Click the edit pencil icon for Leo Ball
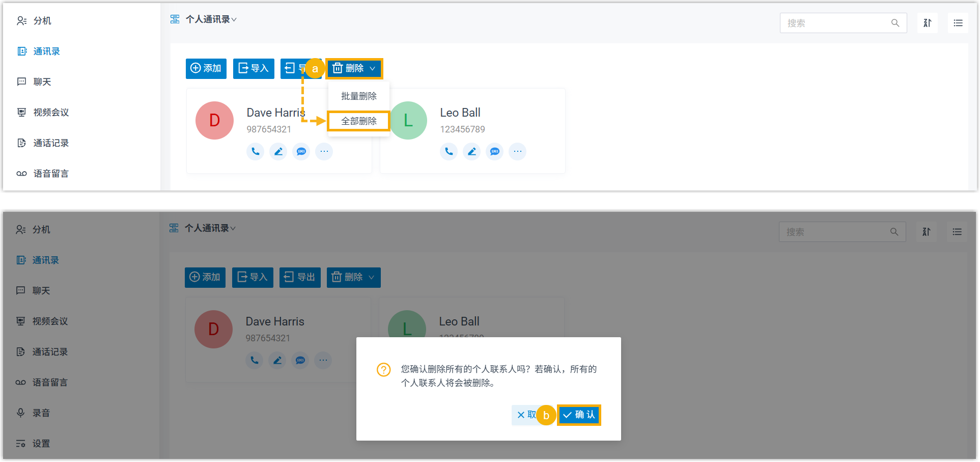The image size is (980, 462). [471, 151]
